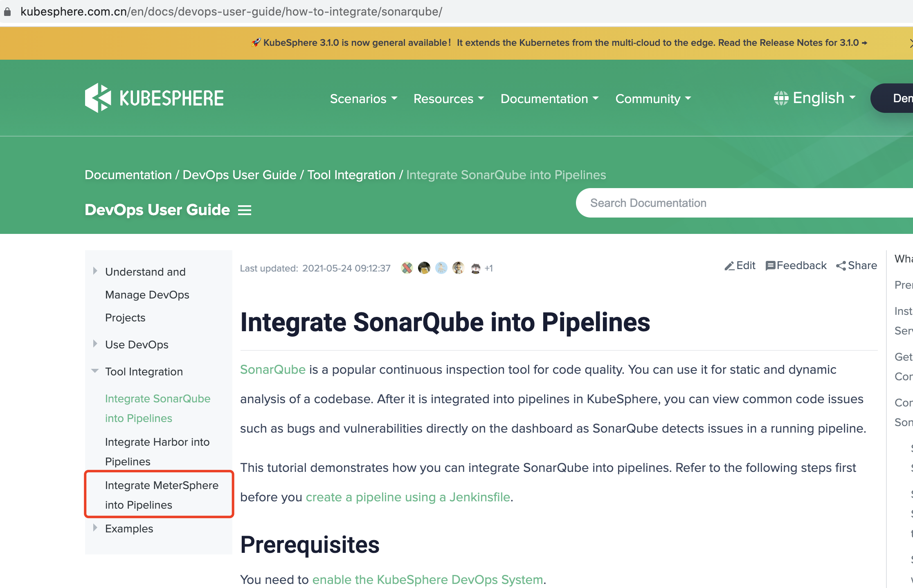Click the site lock icon in address bar
The width and height of the screenshot is (913, 588).
click(x=7, y=11)
